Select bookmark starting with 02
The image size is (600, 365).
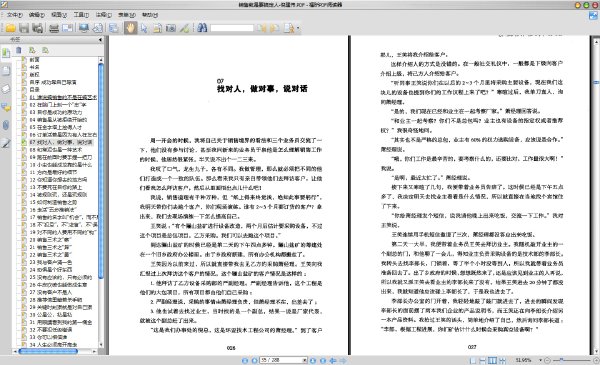pyautogui.click(x=58, y=104)
